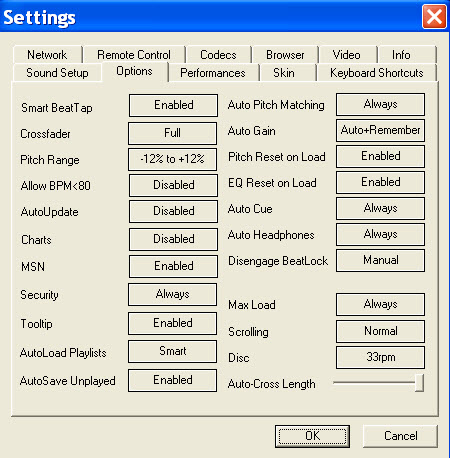Open the Codecs tab
Viewport: 450px width, 458px height.
point(218,55)
